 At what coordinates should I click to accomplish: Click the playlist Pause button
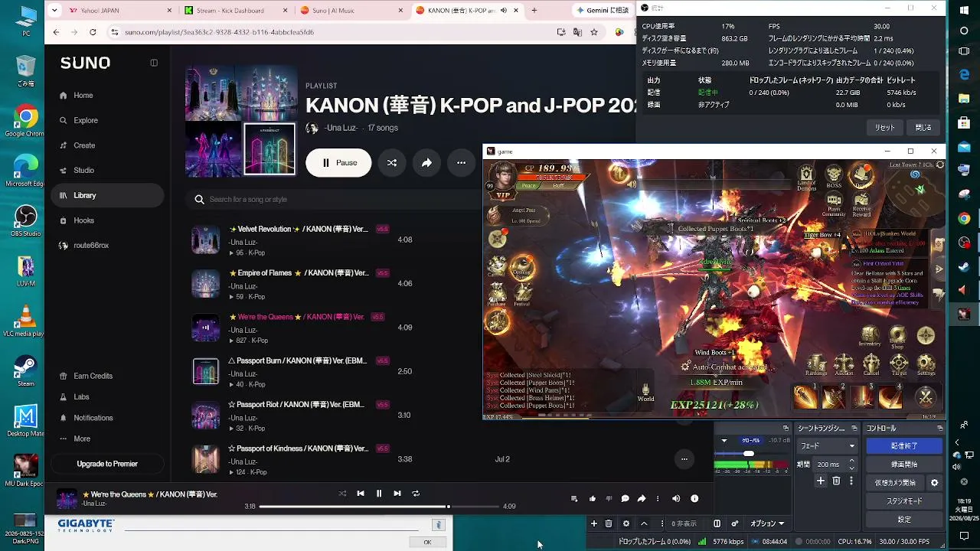(338, 163)
